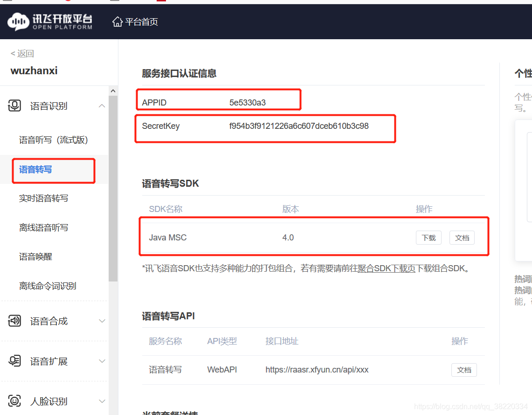This screenshot has width=532, height=415.
Task: Click the 4.0 version cell
Action: [x=288, y=238]
